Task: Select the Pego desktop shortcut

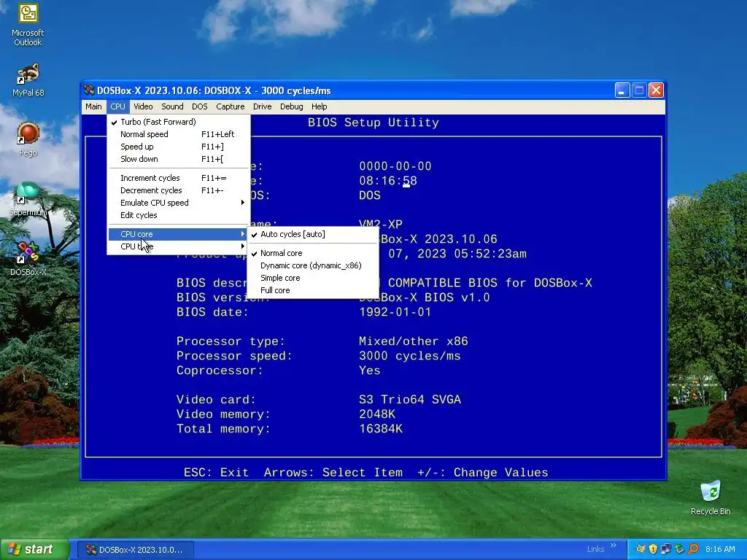Action: (28, 139)
